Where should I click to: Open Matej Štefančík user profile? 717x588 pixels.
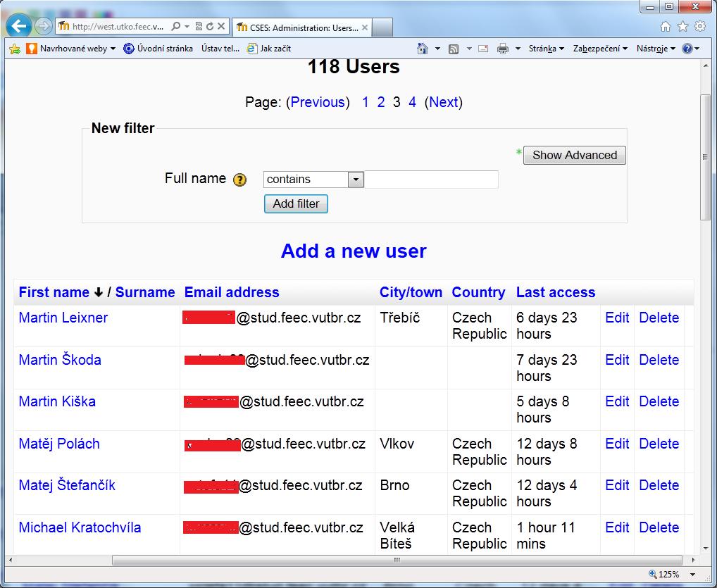pyautogui.click(x=67, y=485)
